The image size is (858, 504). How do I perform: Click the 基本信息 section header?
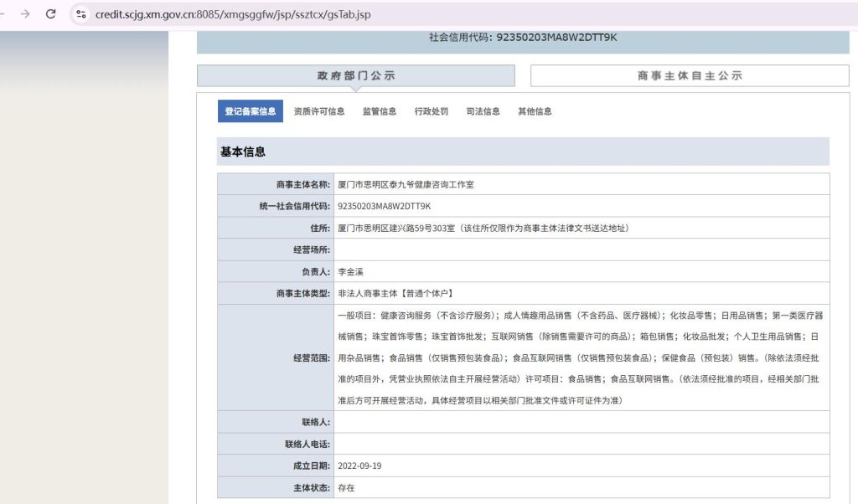[x=523, y=152]
